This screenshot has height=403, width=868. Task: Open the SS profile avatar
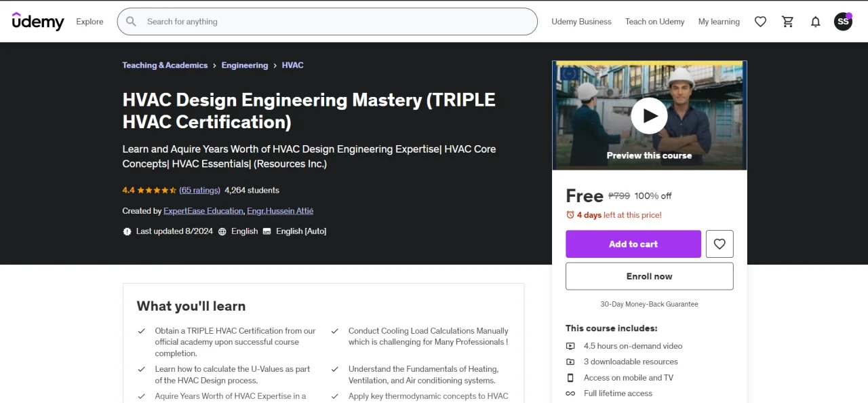pyautogui.click(x=843, y=22)
